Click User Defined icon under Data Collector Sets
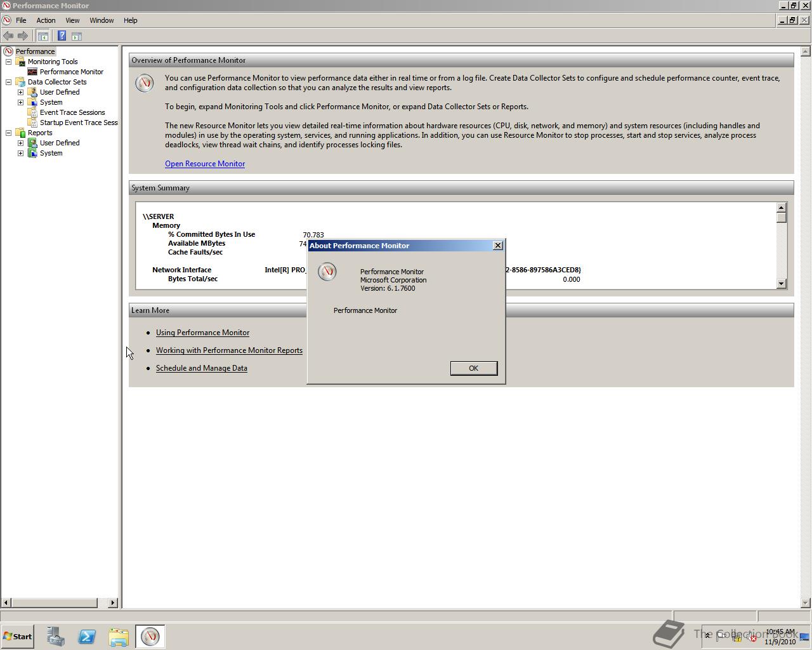The image size is (812, 650). [x=32, y=92]
